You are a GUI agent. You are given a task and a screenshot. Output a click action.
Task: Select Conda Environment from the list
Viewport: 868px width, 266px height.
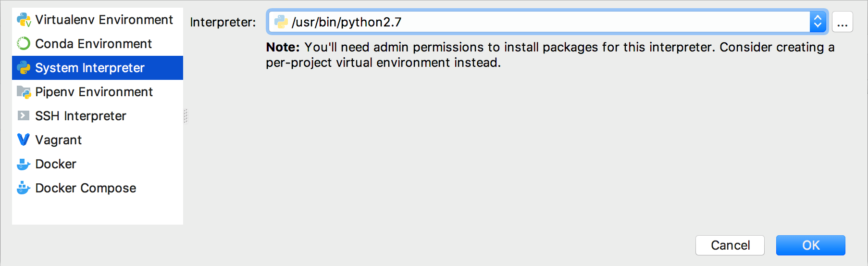(93, 44)
